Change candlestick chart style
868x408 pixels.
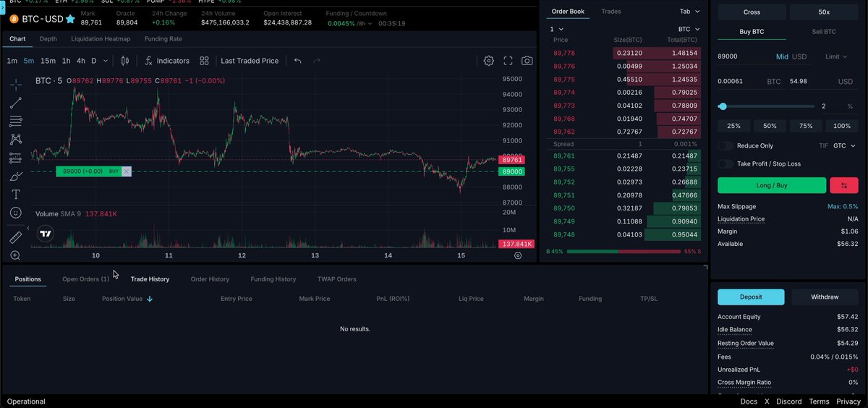pos(125,61)
